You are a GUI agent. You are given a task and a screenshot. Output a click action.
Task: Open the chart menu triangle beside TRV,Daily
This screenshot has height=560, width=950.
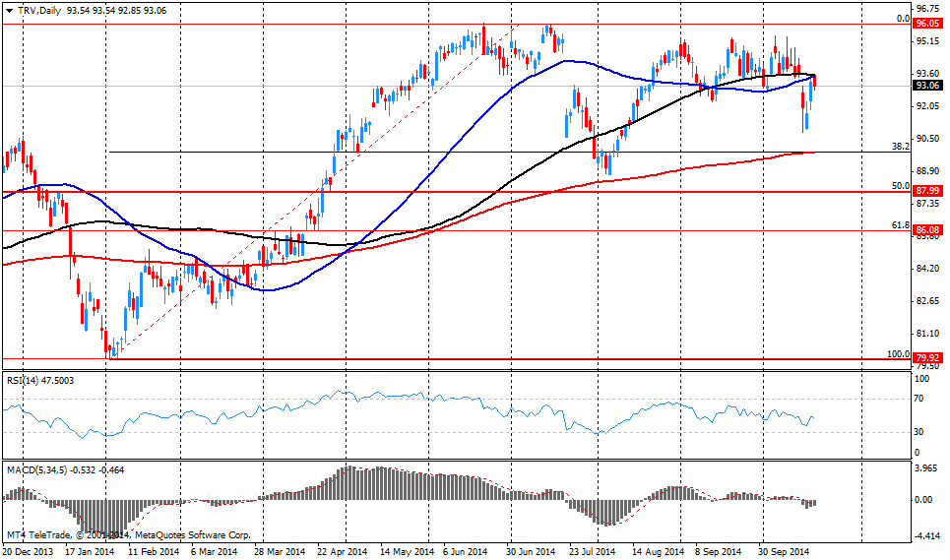click(x=9, y=11)
